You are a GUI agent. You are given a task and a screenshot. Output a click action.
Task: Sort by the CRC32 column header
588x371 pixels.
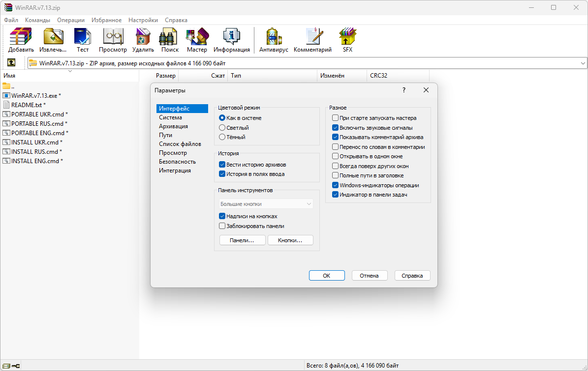(398, 76)
